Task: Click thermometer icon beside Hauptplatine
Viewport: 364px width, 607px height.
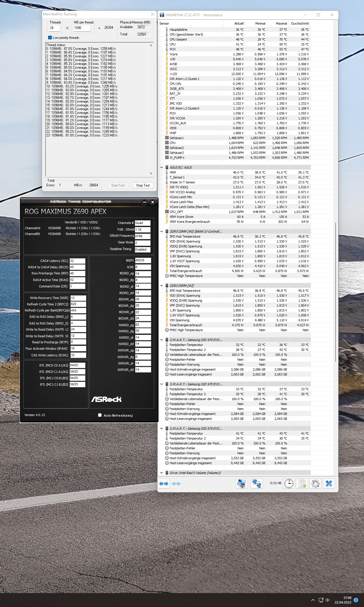Action: pyautogui.click(x=167, y=30)
